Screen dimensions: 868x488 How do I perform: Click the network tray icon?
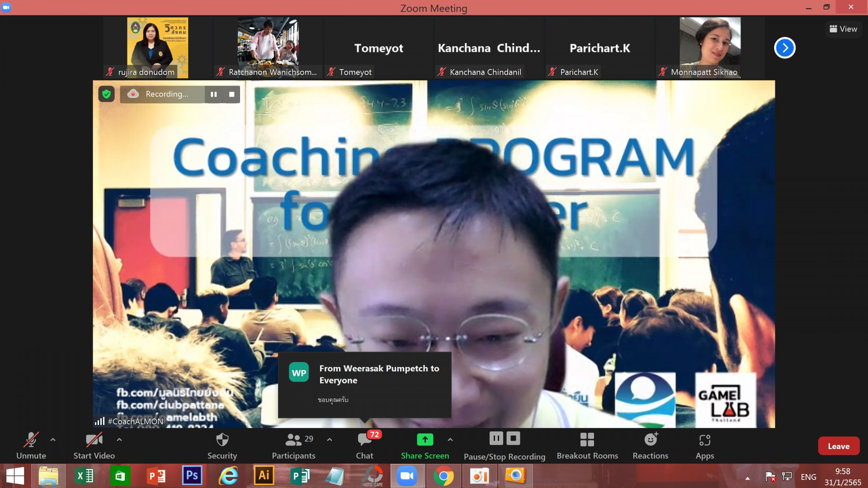pyautogui.click(x=787, y=476)
